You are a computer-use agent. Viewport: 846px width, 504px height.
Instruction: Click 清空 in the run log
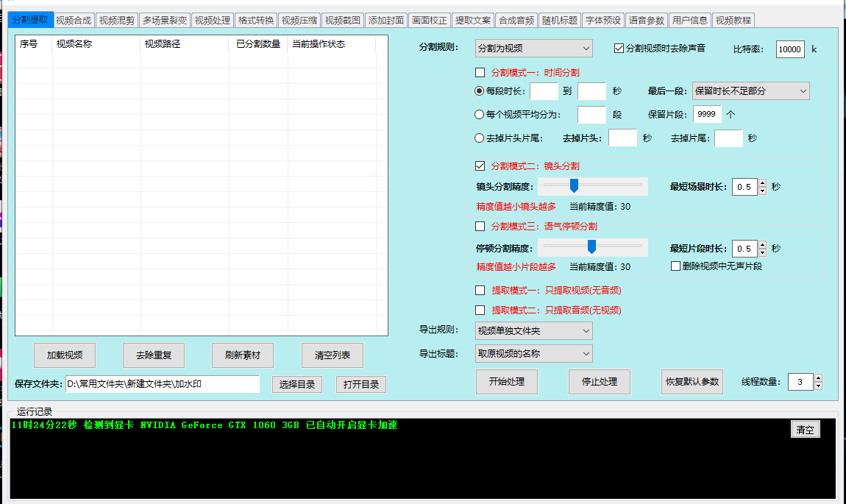[805, 430]
